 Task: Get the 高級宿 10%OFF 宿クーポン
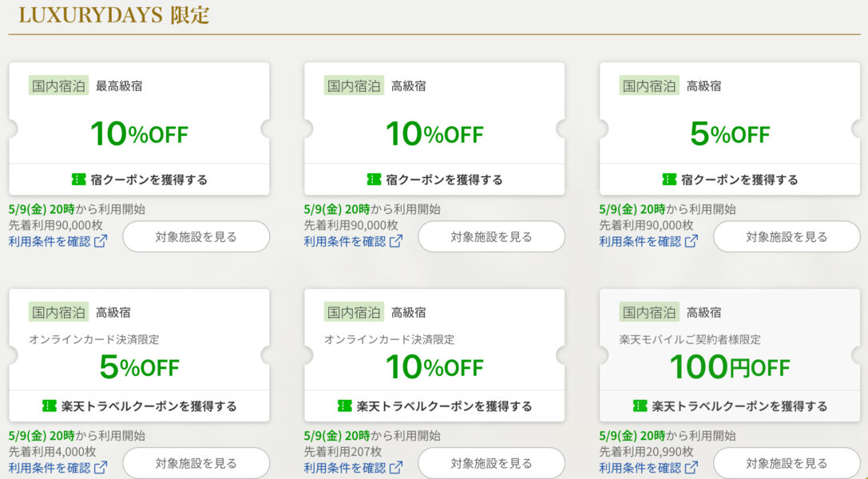point(434,179)
